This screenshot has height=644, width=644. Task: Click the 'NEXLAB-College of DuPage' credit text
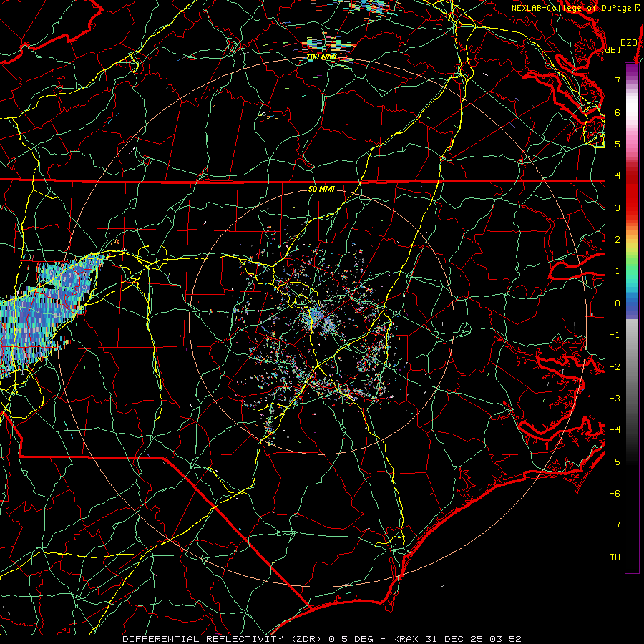click(572, 8)
